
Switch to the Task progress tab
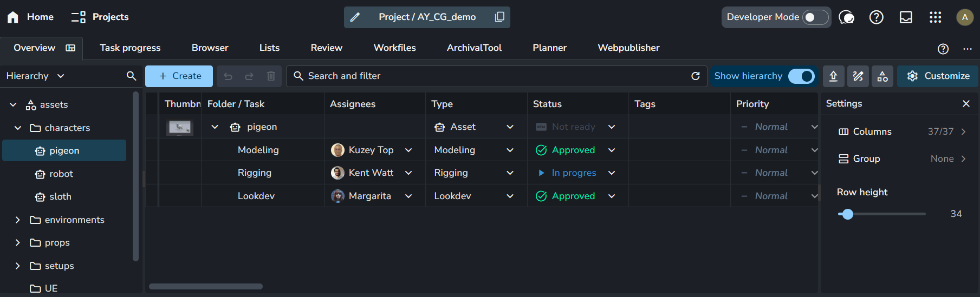click(130, 48)
